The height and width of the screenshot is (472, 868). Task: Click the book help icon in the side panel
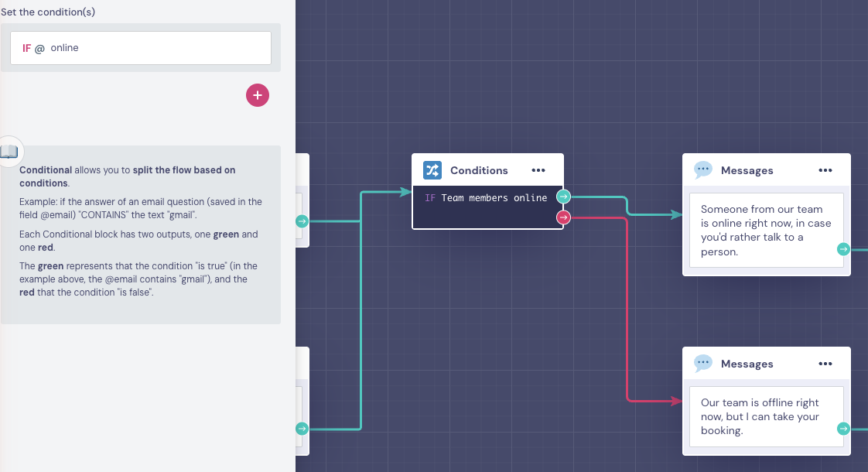(9, 151)
